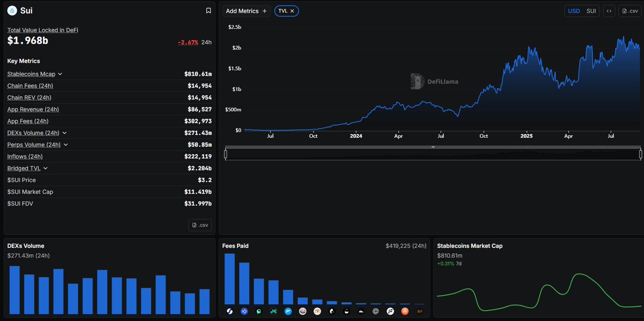644x321 pixels.
Task: Click the ZO protocol icon in Fees Paid
Action: (419, 311)
